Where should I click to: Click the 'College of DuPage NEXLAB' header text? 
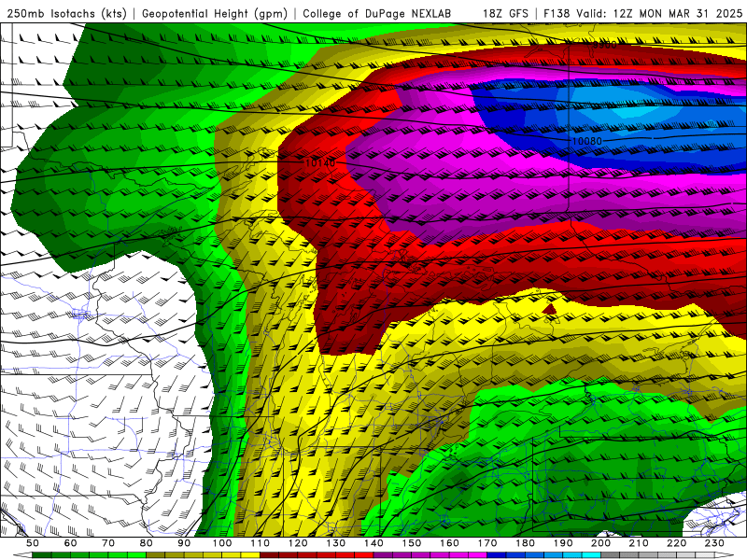tap(377, 13)
